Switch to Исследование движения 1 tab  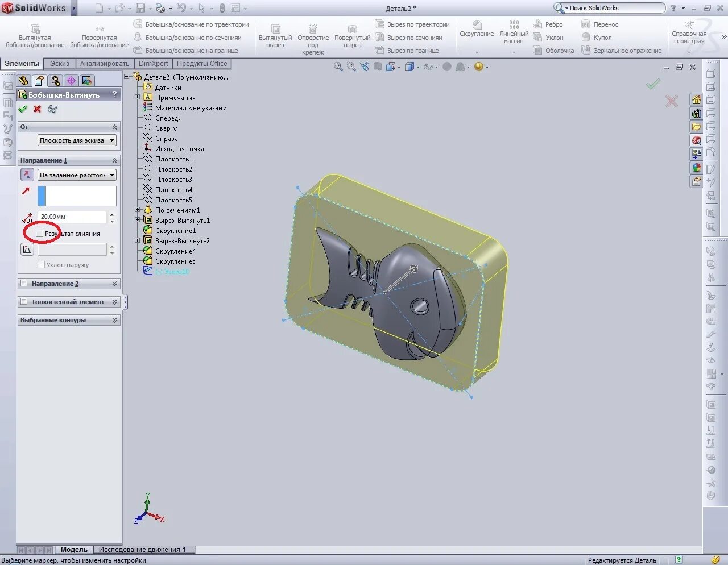142,550
